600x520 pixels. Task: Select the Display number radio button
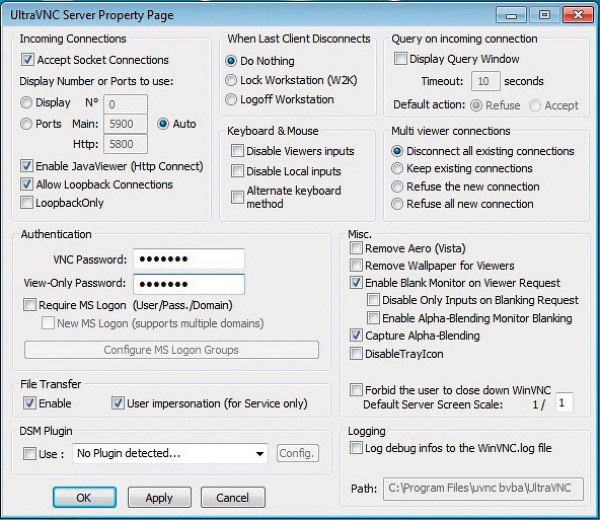(26, 103)
